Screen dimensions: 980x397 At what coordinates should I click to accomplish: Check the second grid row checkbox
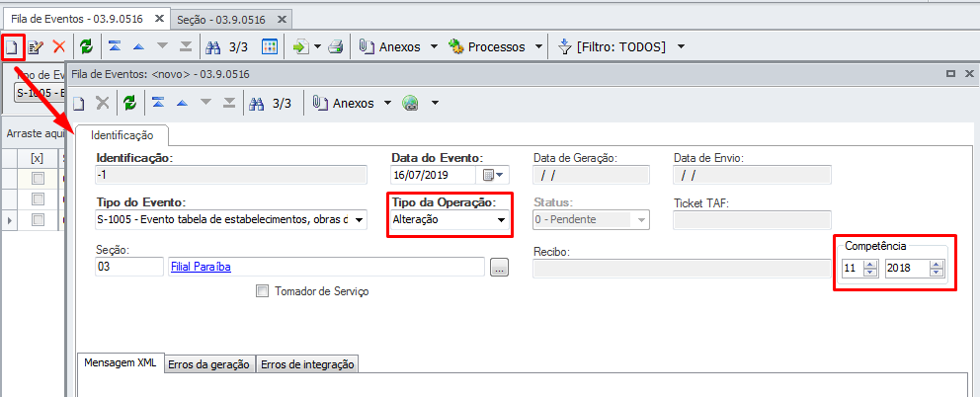[x=39, y=198]
